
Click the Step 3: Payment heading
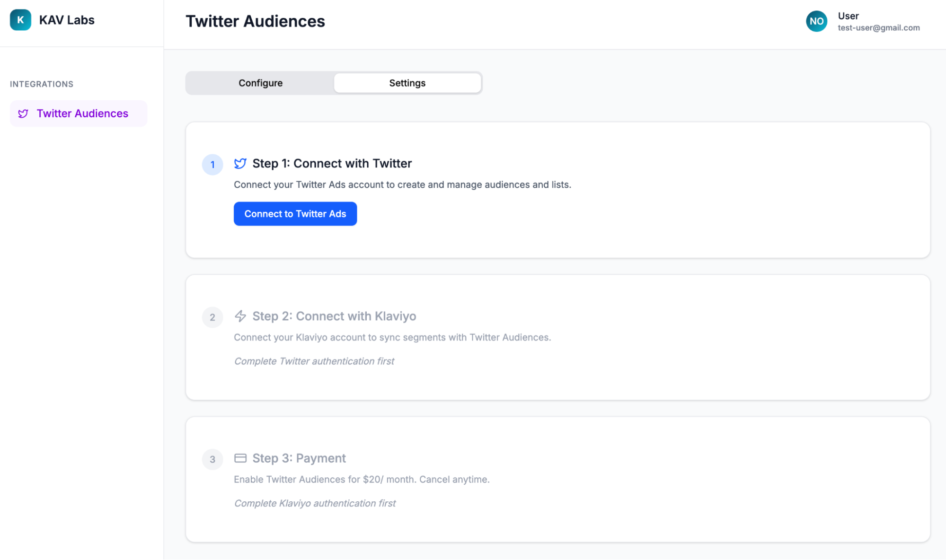(299, 458)
